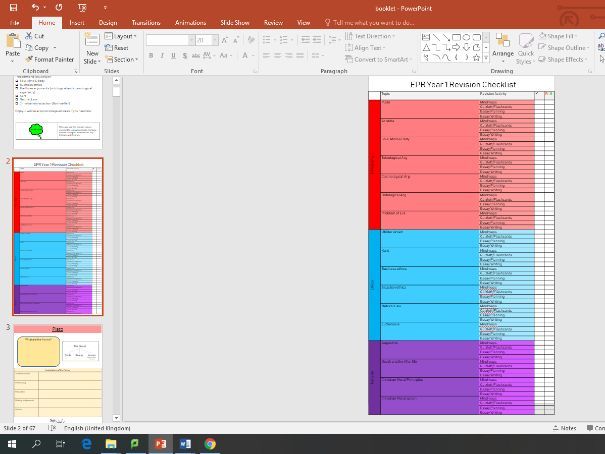Open Windows Start menu

pyautogui.click(x=12, y=444)
